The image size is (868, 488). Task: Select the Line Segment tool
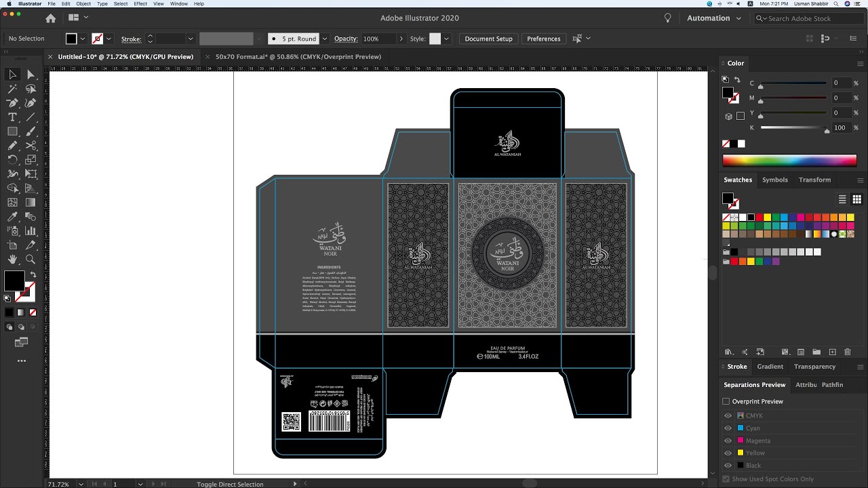click(31, 117)
